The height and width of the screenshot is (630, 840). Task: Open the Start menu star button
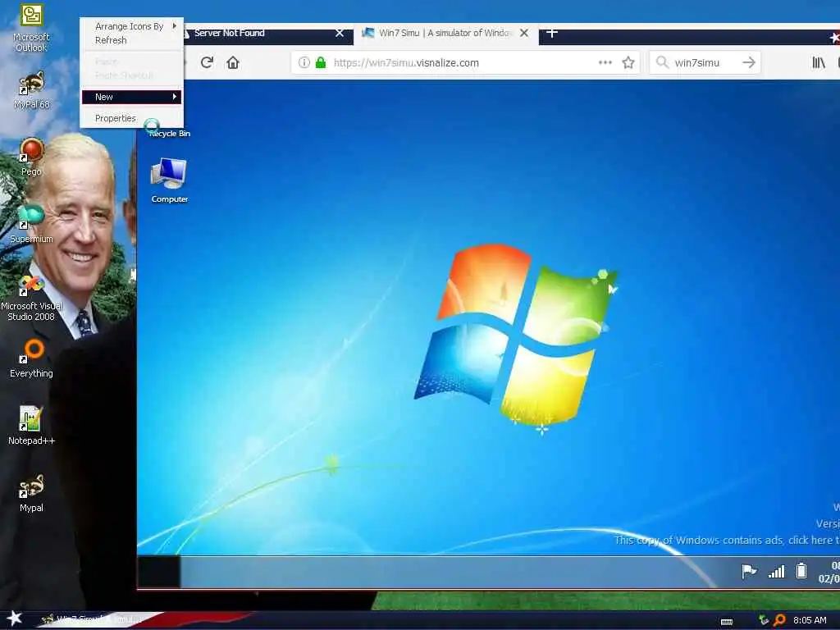tap(15, 619)
